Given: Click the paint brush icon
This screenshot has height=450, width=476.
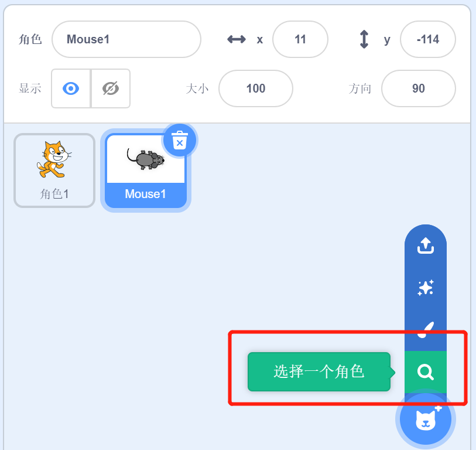Looking at the screenshot, I should pyautogui.click(x=425, y=330).
